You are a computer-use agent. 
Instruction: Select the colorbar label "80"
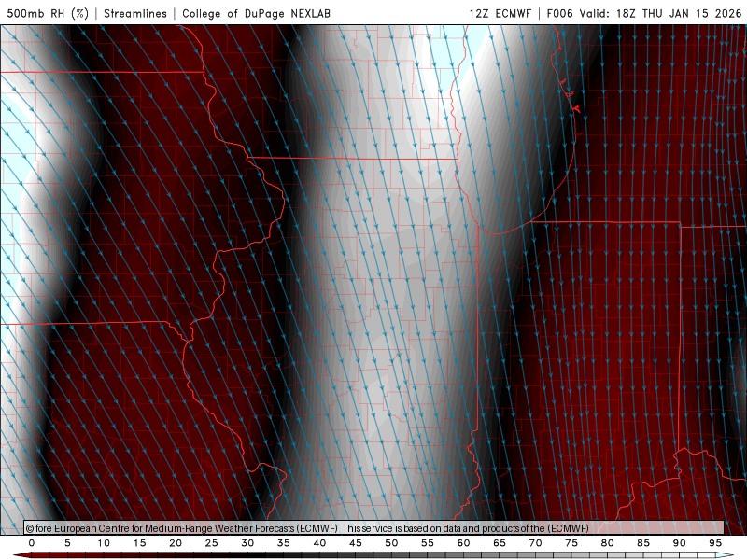[607, 543]
